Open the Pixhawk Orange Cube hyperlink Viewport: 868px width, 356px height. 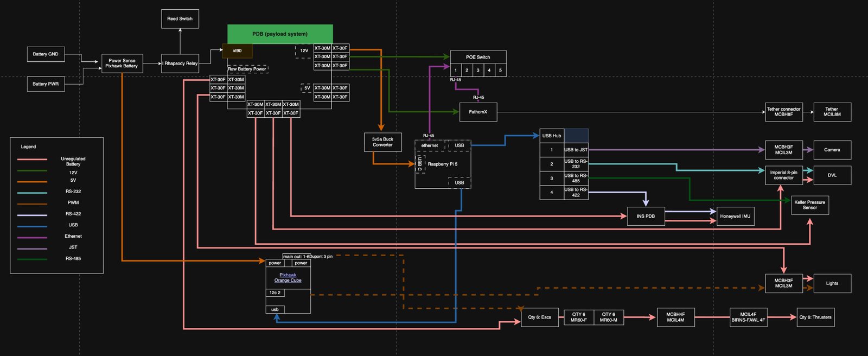(288, 278)
